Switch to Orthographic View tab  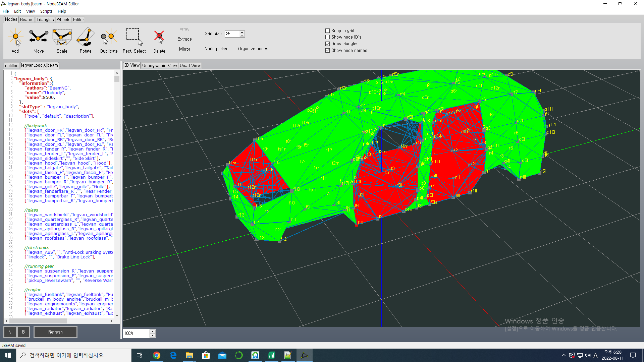coord(159,65)
